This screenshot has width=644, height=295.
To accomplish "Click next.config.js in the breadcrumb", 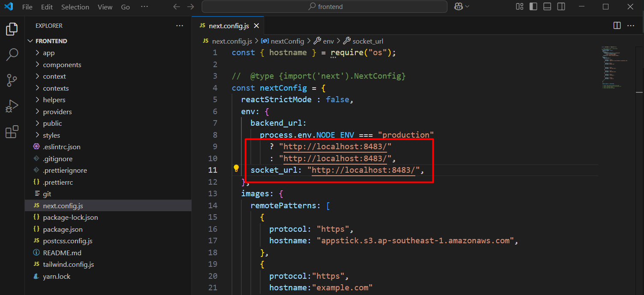I will [x=232, y=41].
